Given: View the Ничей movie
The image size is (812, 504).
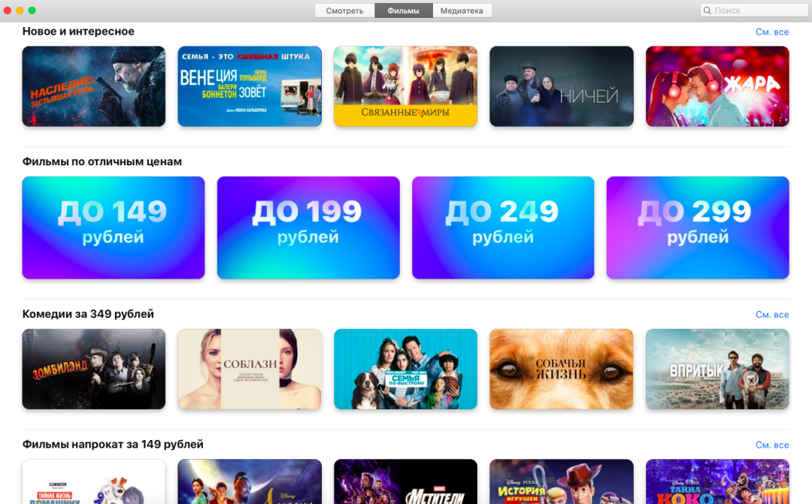Looking at the screenshot, I should point(562,86).
